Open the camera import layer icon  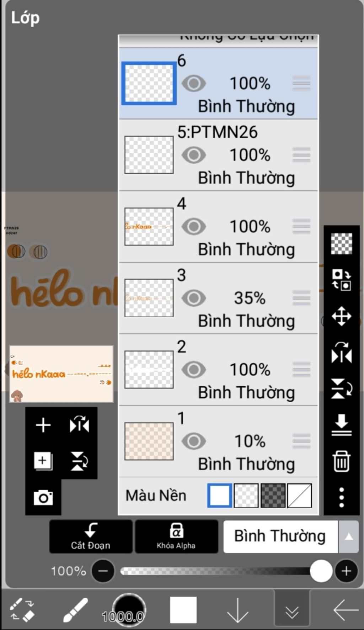(43, 497)
